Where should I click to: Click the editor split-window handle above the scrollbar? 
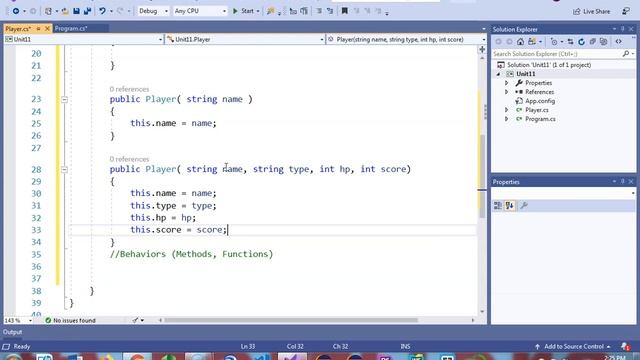(x=482, y=49)
